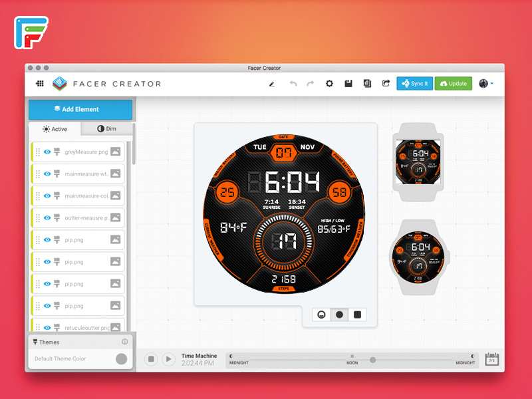Viewport: 532px width, 399px height.
Task: Select the pencil rename icon
Action: point(272,84)
